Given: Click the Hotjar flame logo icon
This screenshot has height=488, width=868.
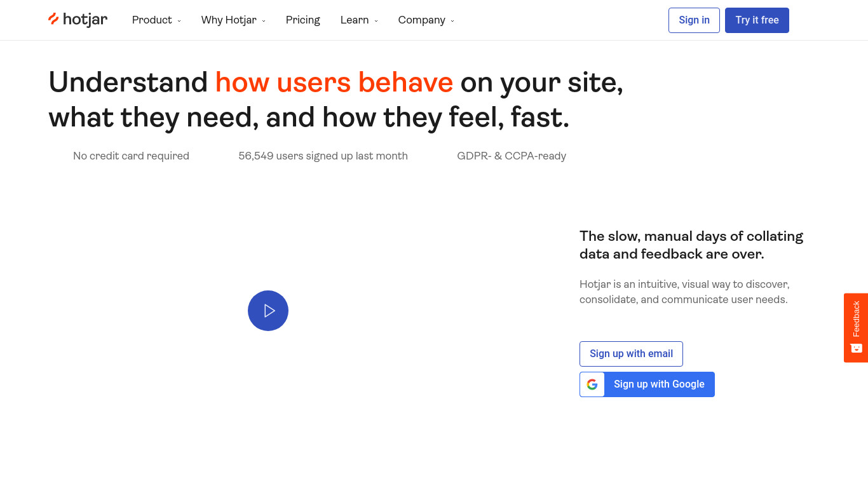Looking at the screenshot, I should tap(53, 19).
